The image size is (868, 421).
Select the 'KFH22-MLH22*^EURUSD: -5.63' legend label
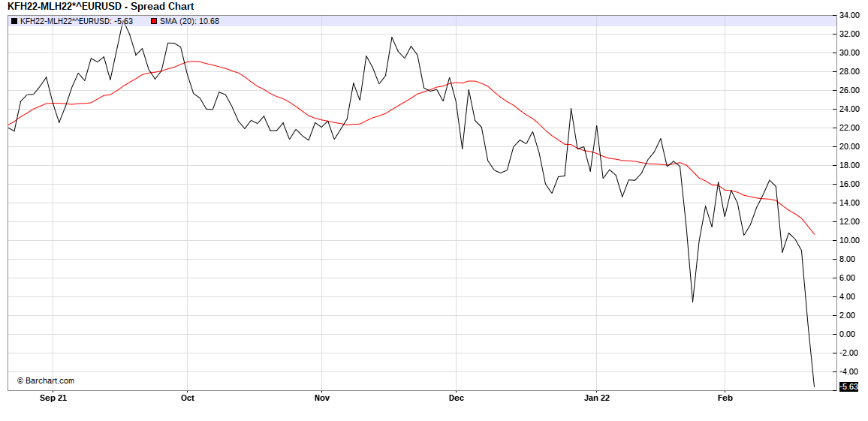77,22
